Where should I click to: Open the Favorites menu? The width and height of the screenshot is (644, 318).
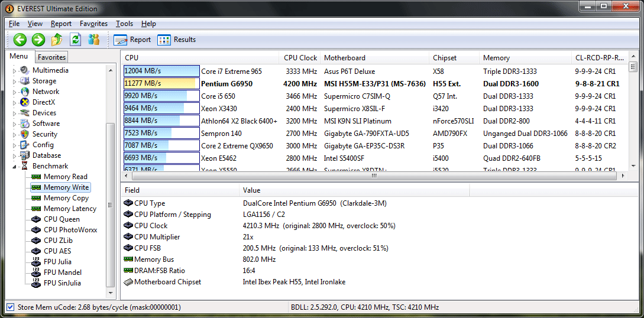[x=93, y=24]
